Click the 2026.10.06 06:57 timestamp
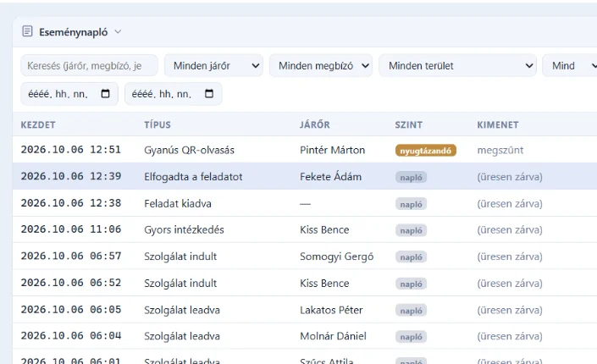 pos(71,256)
